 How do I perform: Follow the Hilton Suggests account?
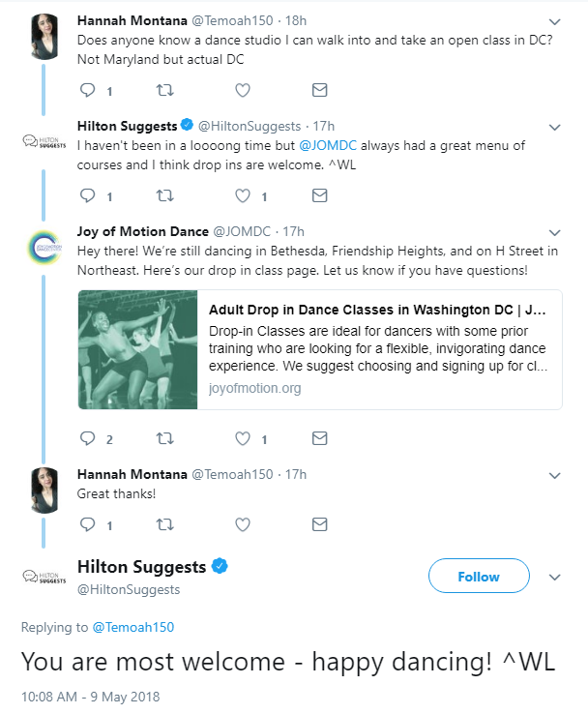click(479, 577)
